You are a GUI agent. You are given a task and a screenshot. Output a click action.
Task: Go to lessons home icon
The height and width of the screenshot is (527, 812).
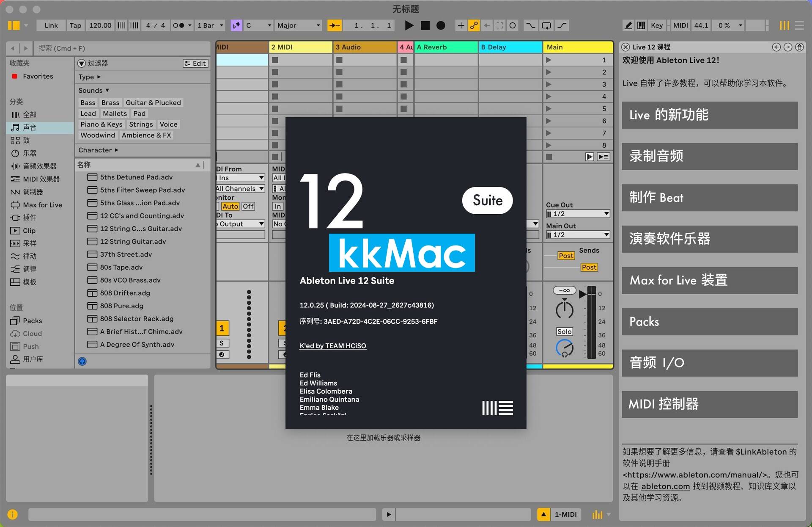pyautogui.click(x=799, y=47)
